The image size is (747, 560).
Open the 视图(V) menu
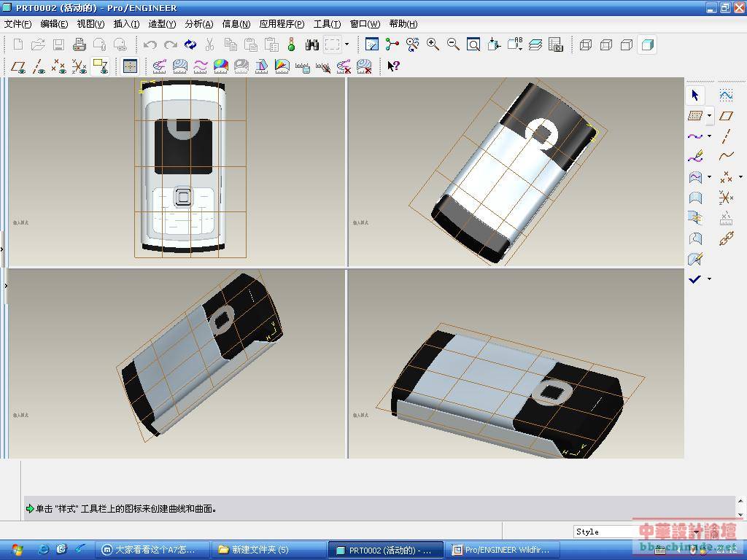click(x=90, y=24)
